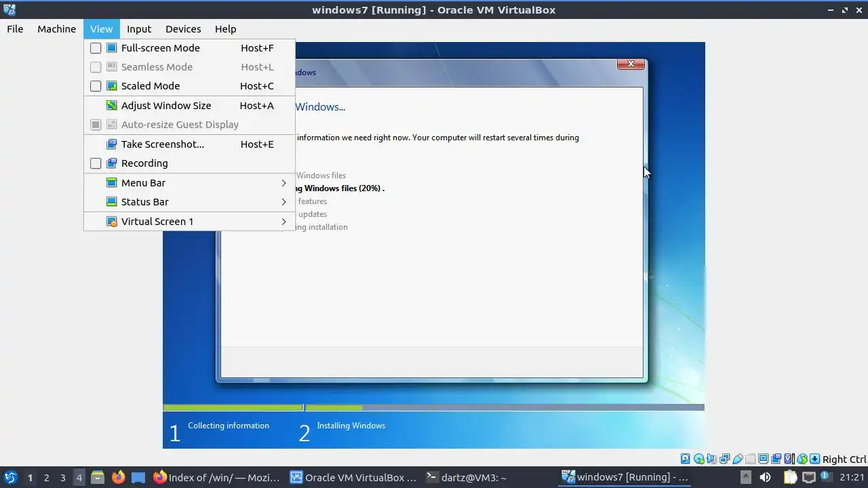Viewport: 868px width, 488px height.
Task: Switch to virtual desktop 3
Action: point(62,478)
